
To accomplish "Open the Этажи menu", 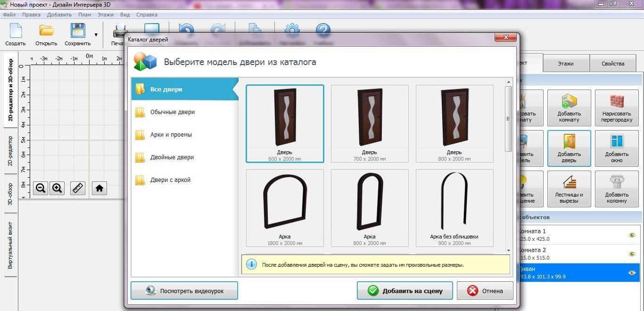I will tap(106, 15).
